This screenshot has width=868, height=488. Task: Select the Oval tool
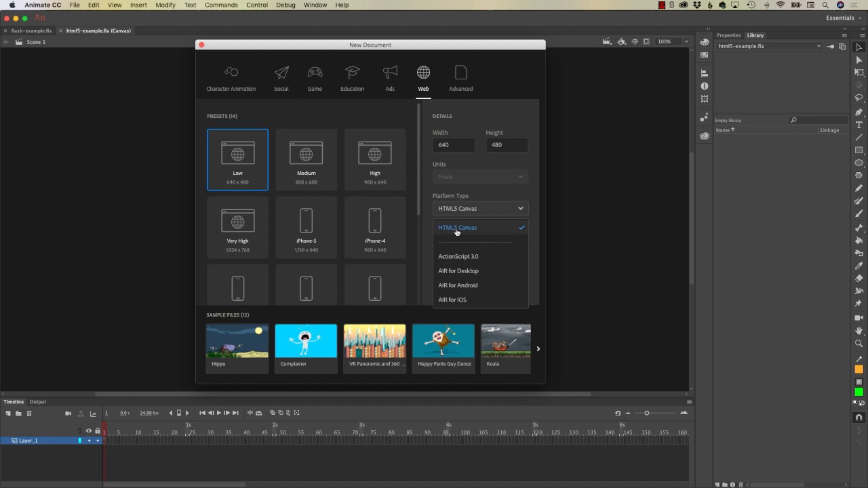point(859,163)
